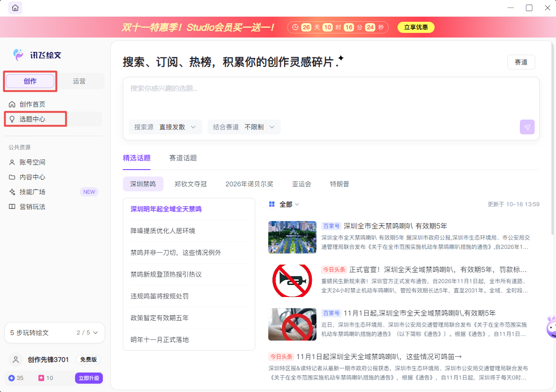Select the 特朗普 topic chip
Image resolution: width=556 pixels, height=392 pixels.
coord(340,184)
